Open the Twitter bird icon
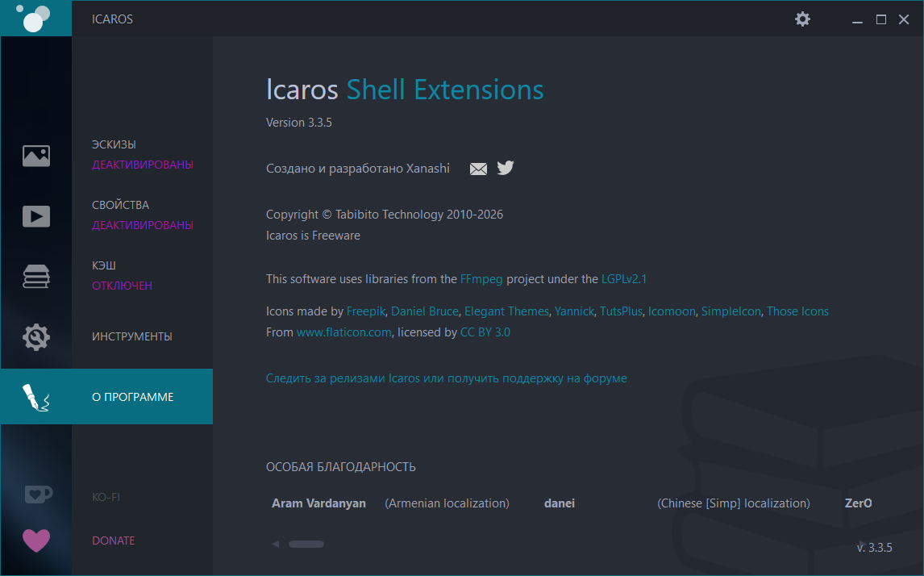 506,168
